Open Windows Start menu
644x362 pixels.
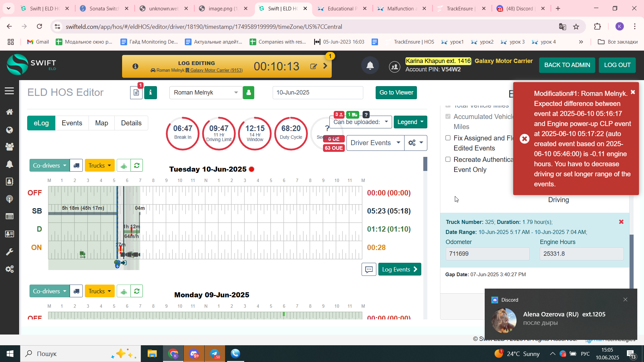pyautogui.click(x=10, y=354)
